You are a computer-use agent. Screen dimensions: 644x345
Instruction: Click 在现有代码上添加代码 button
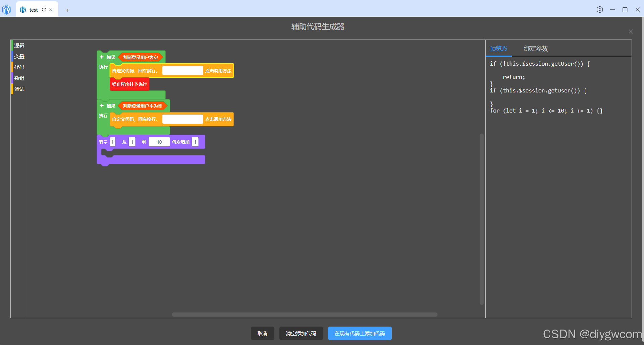coord(360,333)
